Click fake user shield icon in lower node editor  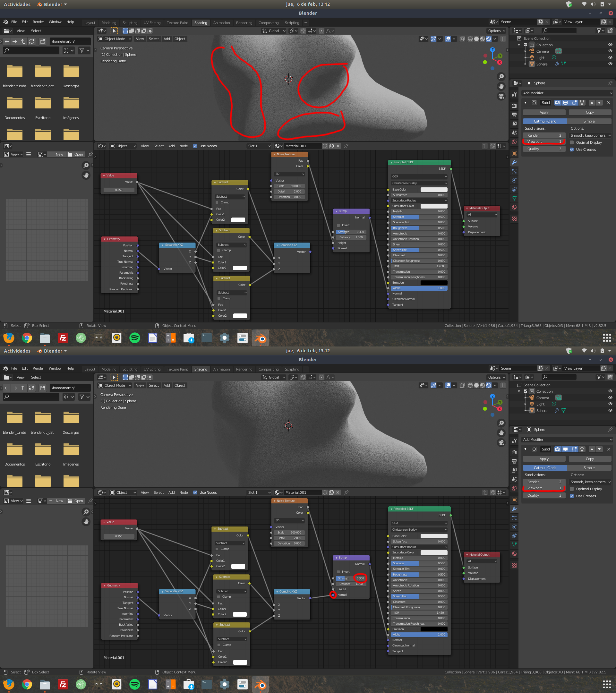tap(325, 492)
